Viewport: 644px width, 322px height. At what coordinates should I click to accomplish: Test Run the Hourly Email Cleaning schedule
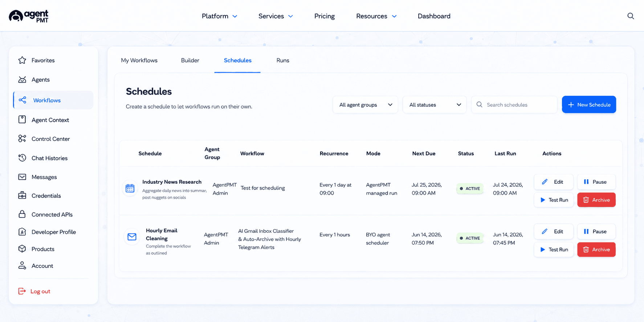(x=554, y=249)
